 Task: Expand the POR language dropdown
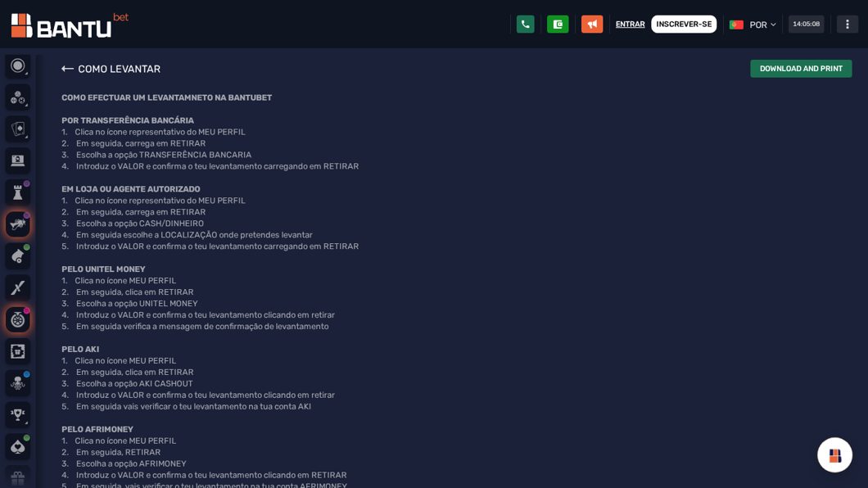(763, 25)
